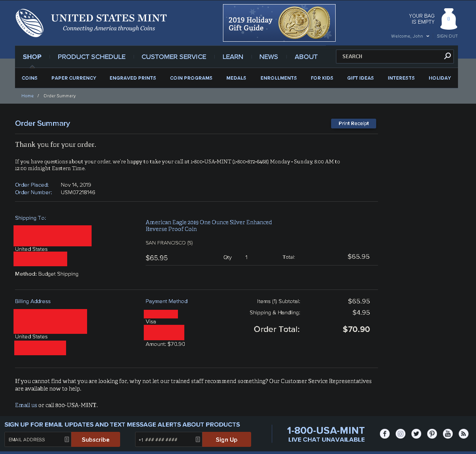Select the MEDALS category
Viewport: 476px width, 454px height.
tap(236, 78)
